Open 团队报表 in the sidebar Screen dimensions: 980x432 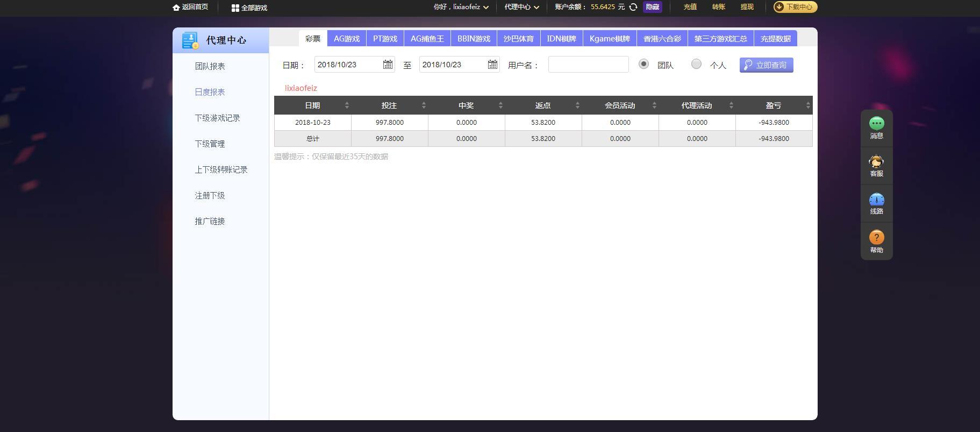point(210,66)
